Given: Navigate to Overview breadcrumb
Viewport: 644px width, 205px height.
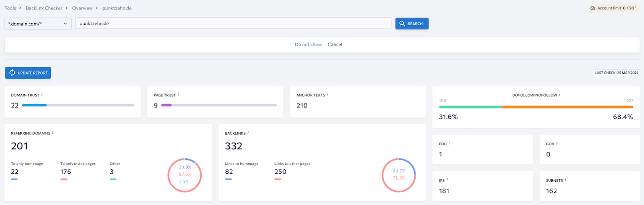Looking at the screenshot, I should pyautogui.click(x=83, y=8).
